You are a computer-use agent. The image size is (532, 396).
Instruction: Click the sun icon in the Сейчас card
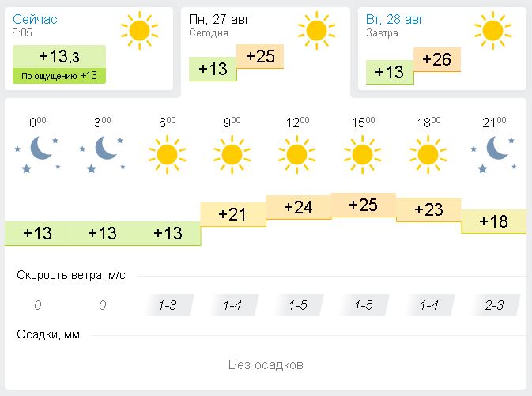click(x=139, y=31)
